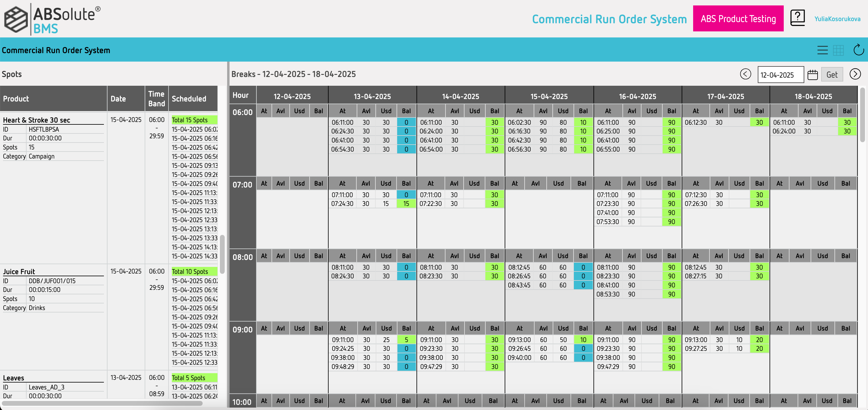Select the 18-04-2025 day column header

pyautogui.click(x=813, y=96)
